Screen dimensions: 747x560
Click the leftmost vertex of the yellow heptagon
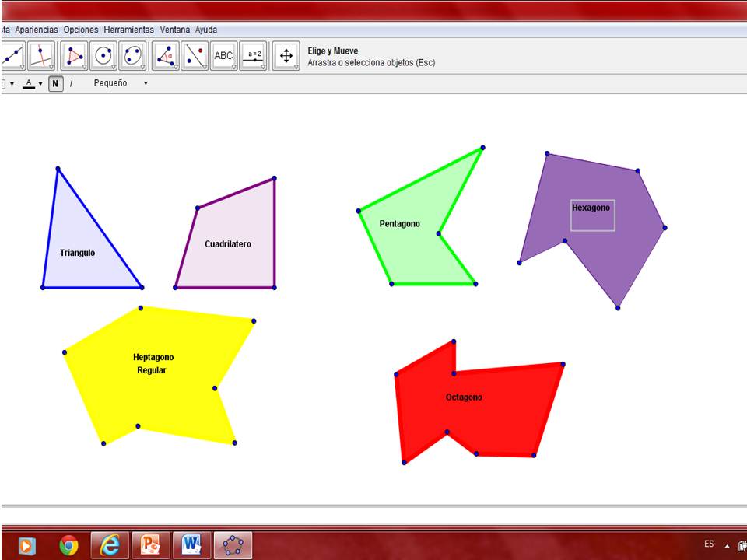pyautogui.click(x=65, y=352)
